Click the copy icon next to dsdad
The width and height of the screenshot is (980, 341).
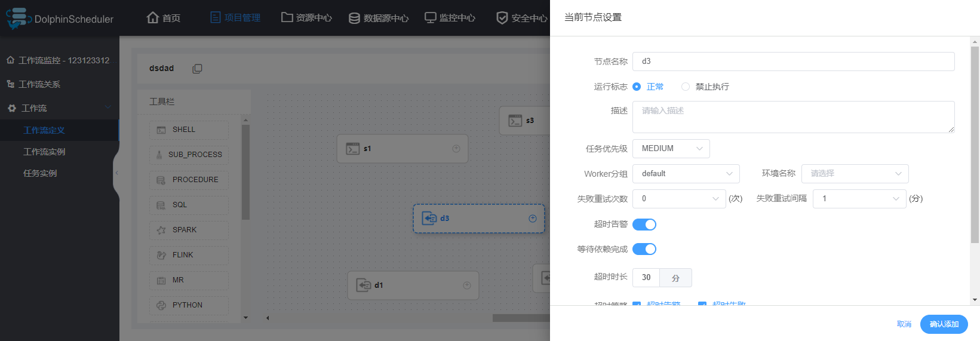(x=197, y=69)
